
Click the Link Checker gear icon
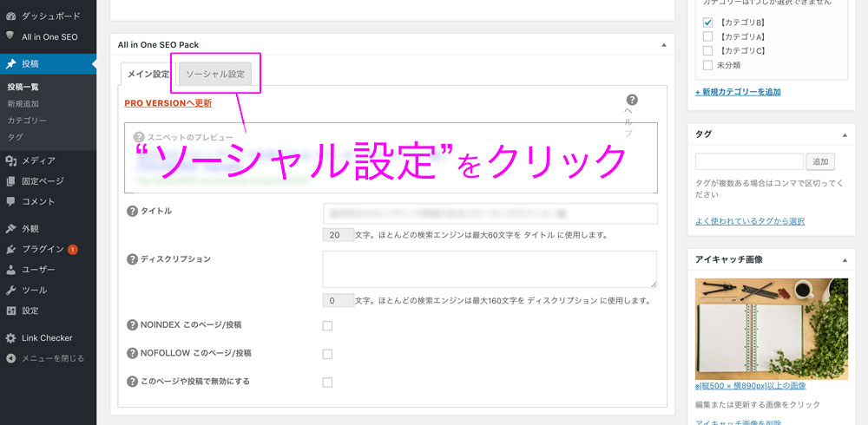pos(10,337)
